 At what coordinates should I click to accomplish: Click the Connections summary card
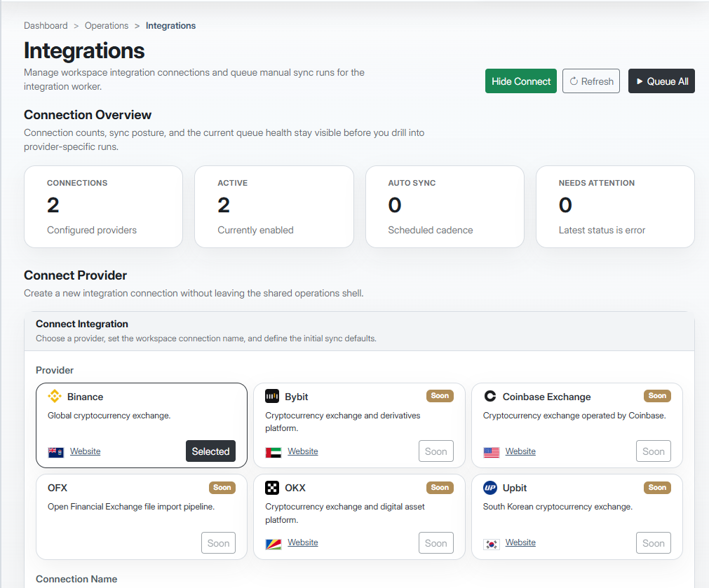point(103,206)
